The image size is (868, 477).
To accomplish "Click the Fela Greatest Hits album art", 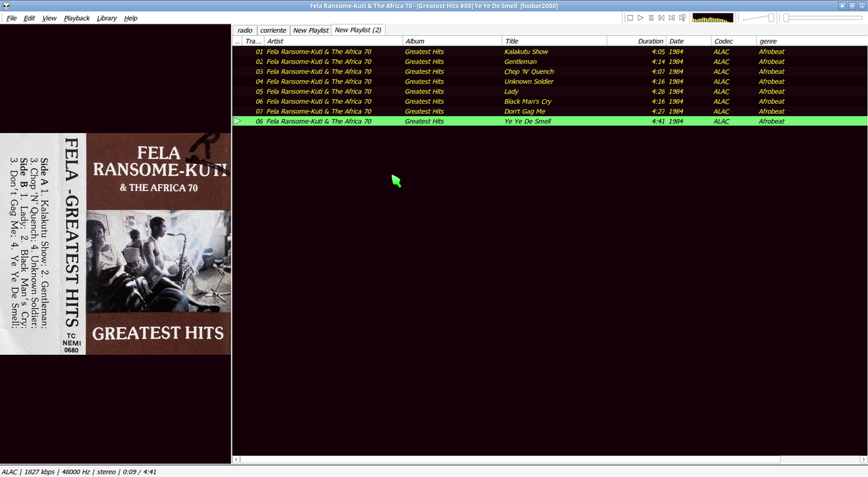I will [x=115, y=244].
